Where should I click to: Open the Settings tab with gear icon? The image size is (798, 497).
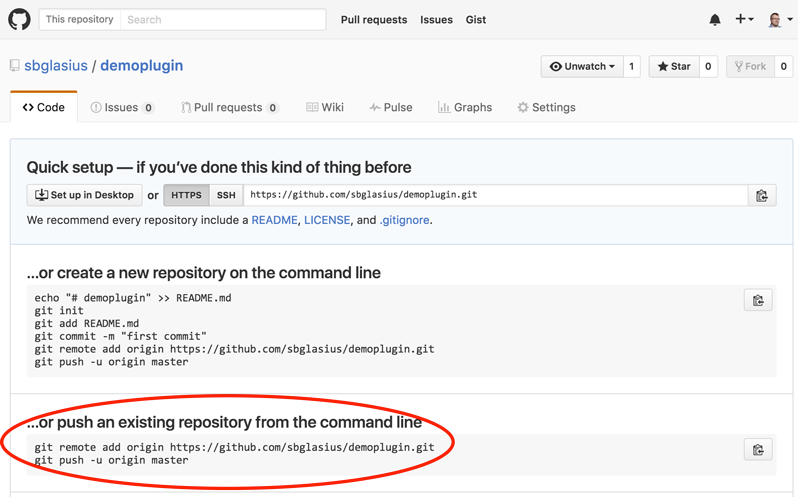coord(547,107)
